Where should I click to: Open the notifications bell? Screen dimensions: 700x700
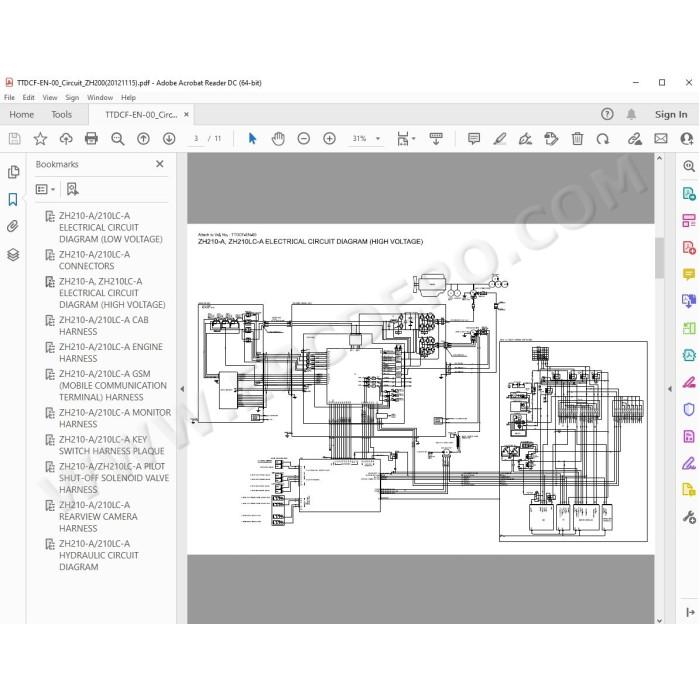[x=631, y=114]
